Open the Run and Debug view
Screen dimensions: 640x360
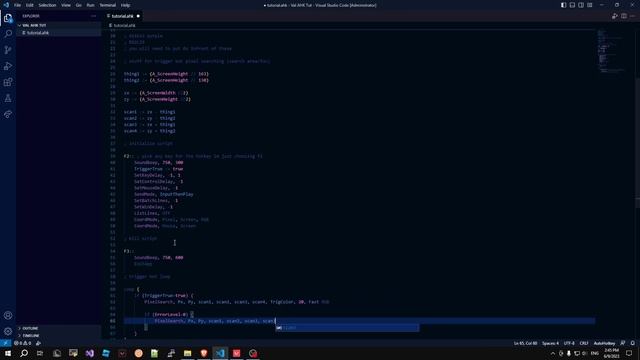[8, 66]
